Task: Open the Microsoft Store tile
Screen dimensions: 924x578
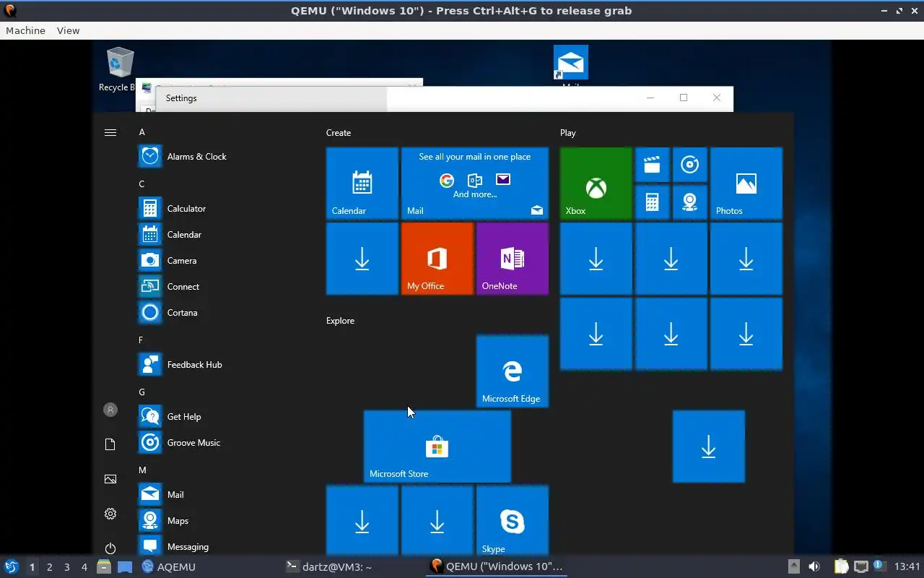Action: 437,447
